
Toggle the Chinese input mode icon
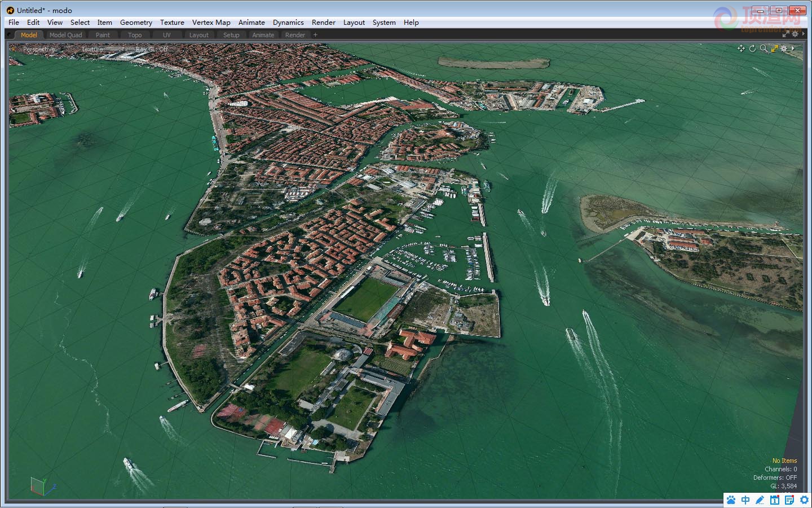pyautogui.click(x=745, y=500)
